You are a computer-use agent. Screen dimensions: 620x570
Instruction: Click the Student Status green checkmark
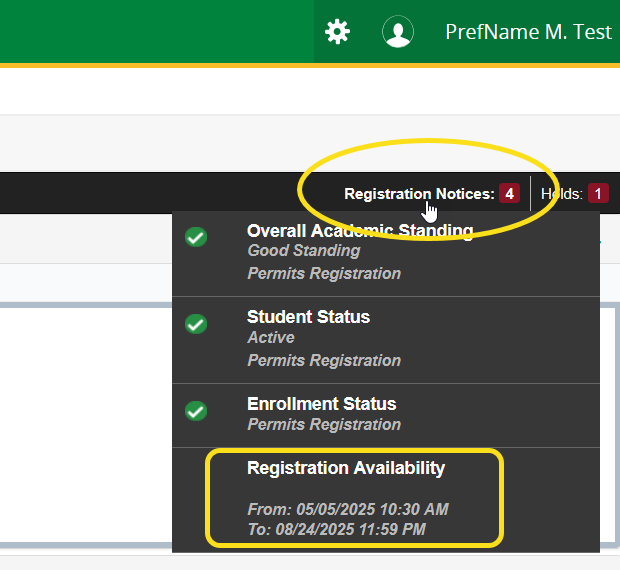click(197, 324)
